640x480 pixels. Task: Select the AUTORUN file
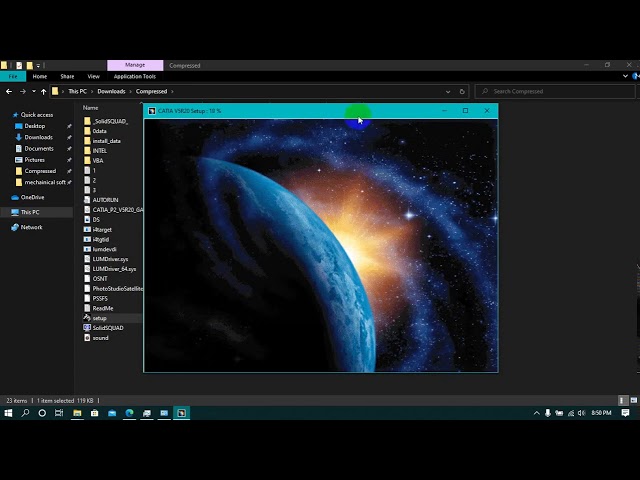pyautogui.click(x=105, y=200)
